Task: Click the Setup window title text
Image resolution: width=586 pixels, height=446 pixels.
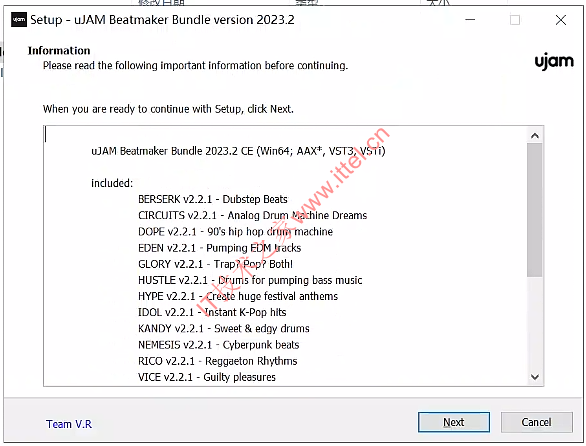Action: [x=162, y=19]
